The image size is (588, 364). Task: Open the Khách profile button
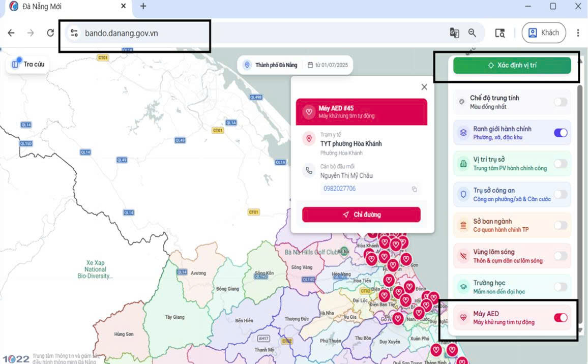coord(544,33)
